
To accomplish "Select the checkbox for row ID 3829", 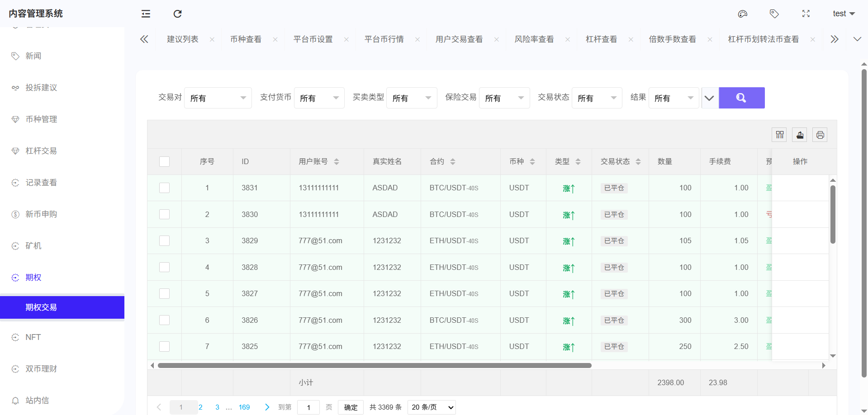I will click(164, 241).
